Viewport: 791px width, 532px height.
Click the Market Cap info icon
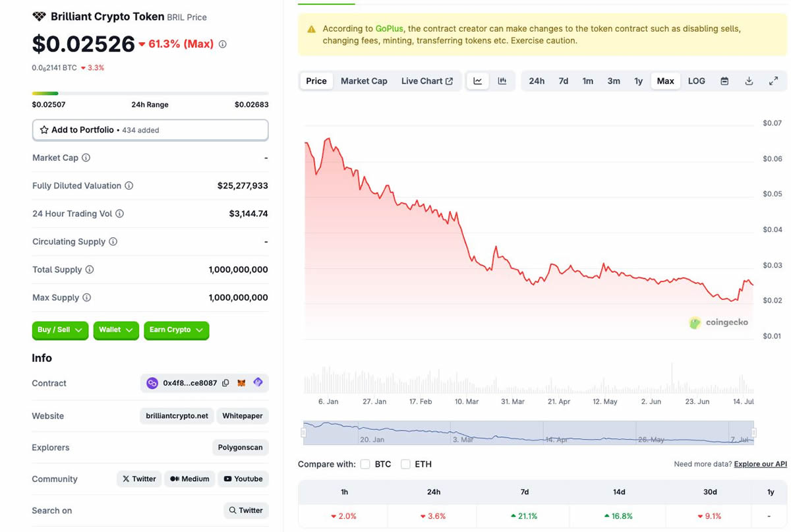tap(86, 158)
